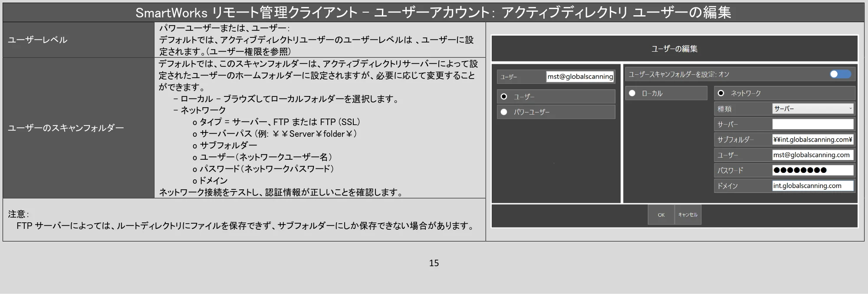Click the ユーザーレベル table heading
Screen dimensions: 868x294
click(38, 40)
